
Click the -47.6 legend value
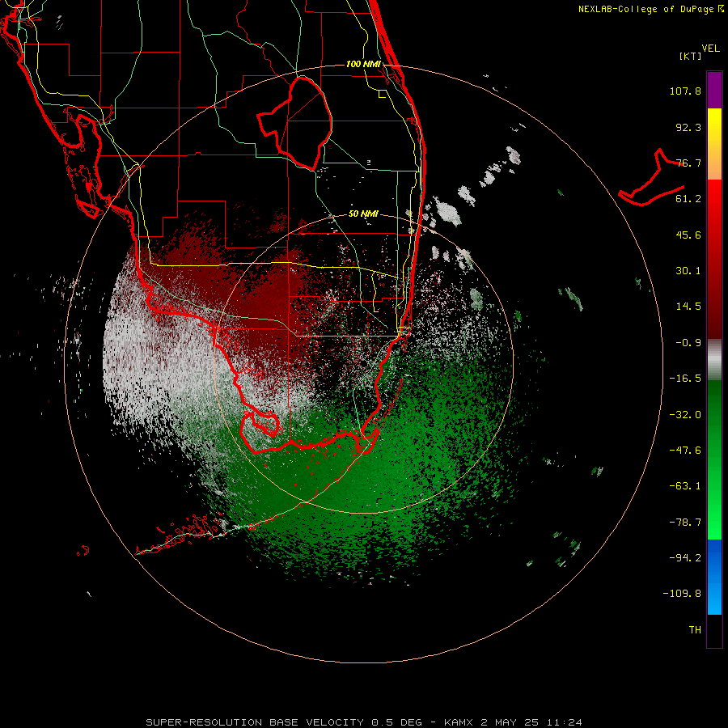point(685,451)
